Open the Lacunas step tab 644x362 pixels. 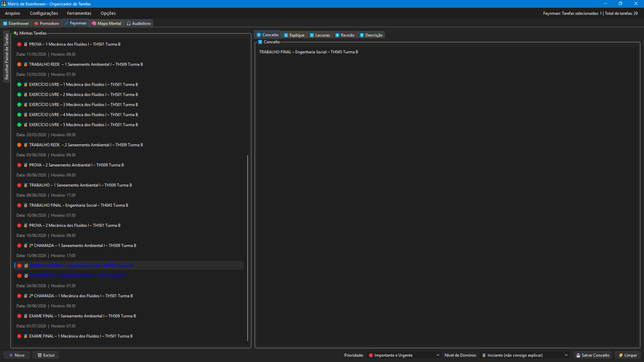(x=320, y=35)
